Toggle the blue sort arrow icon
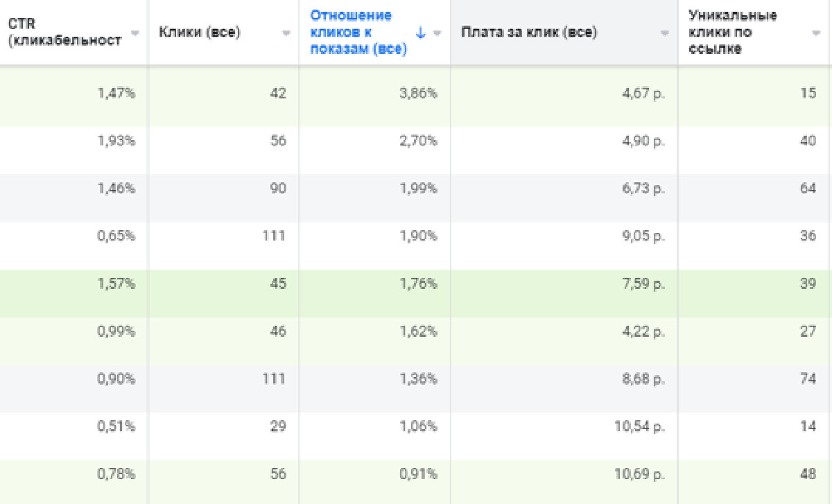 tap(420, 33)
